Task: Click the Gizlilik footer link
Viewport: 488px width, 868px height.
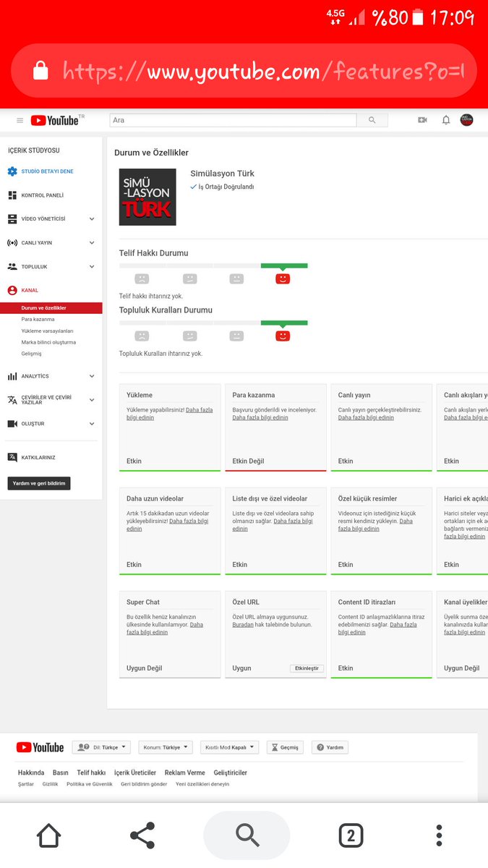Action: 50,784
